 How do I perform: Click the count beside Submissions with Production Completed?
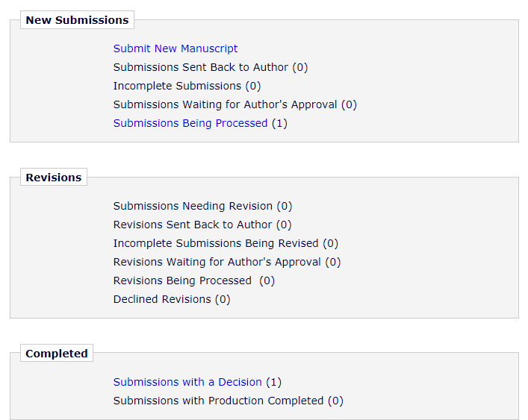pyautogui.click(x=335, y=401)
